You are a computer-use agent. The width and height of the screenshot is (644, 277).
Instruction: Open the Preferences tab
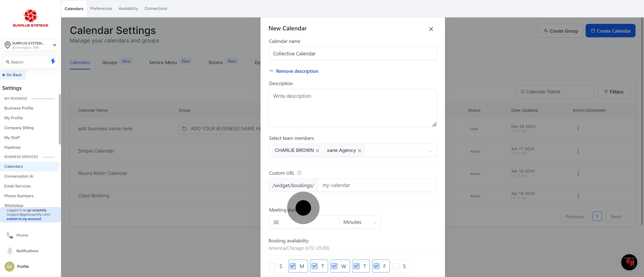coord(101,8)
